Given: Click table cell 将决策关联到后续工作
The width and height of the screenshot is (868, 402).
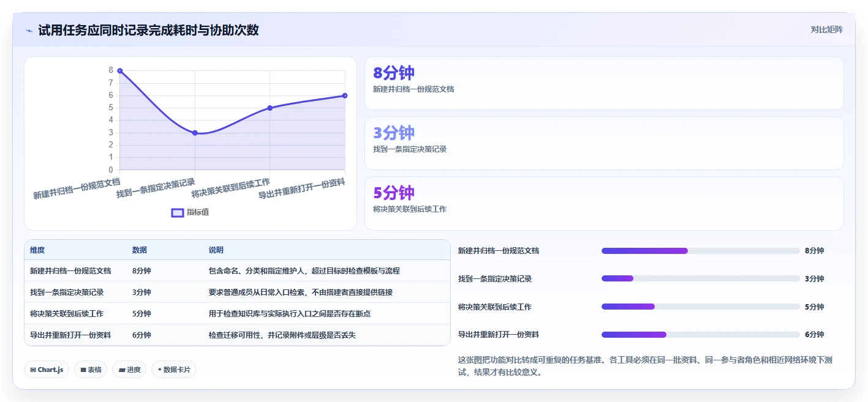Looking at the screenshot, I should click(67, 314).
